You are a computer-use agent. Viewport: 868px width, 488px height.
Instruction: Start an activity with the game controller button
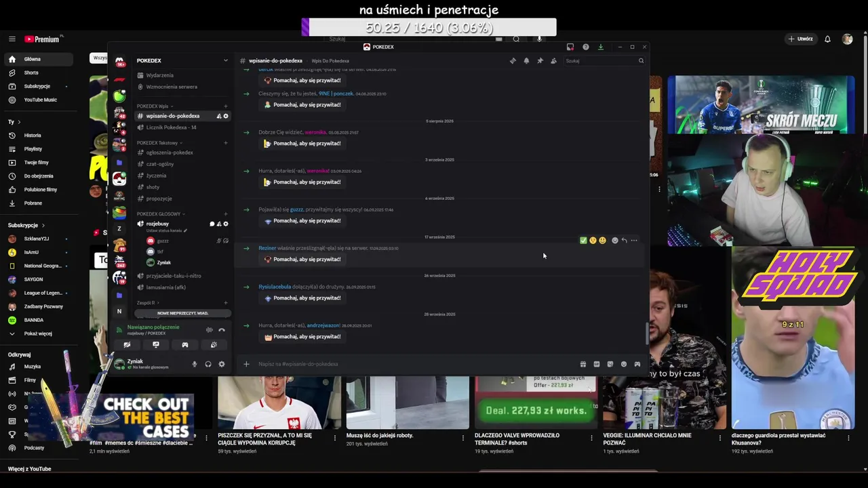coord(185,345)
